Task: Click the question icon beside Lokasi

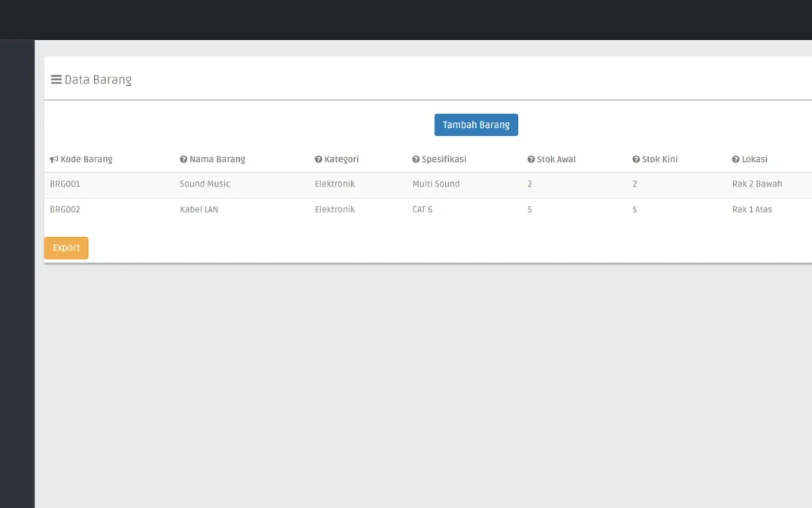Action: (x=736, y=160)
